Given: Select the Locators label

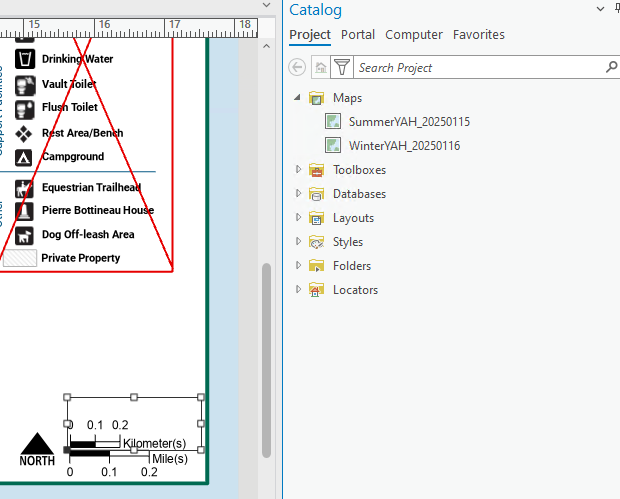Looking at the screenshot, I should click(x=355, y=290).
